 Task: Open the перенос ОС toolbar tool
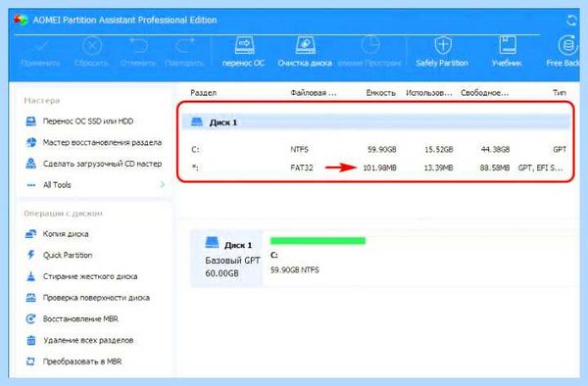pos(244,45)
